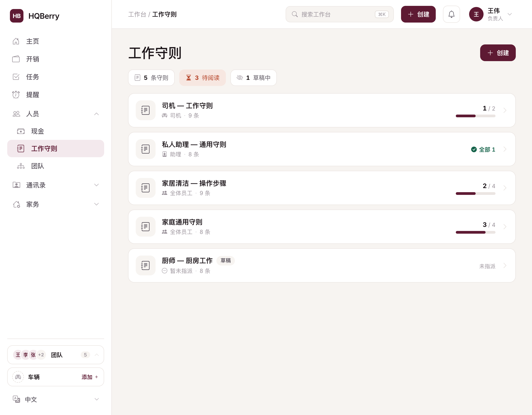Screen dimensions: 532x415
Task: Click the HB logo icon
Action: click(16, 16)
